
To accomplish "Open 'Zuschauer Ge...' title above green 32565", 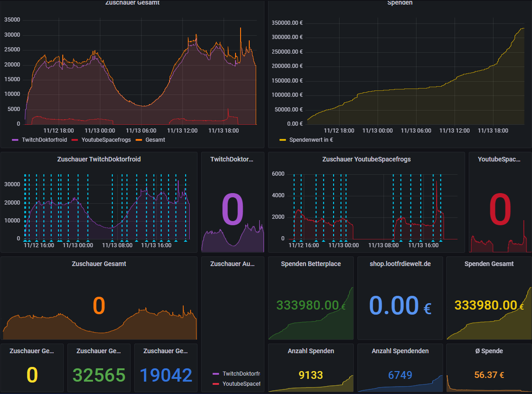I will pyautogui.click(x=99, y=351).
